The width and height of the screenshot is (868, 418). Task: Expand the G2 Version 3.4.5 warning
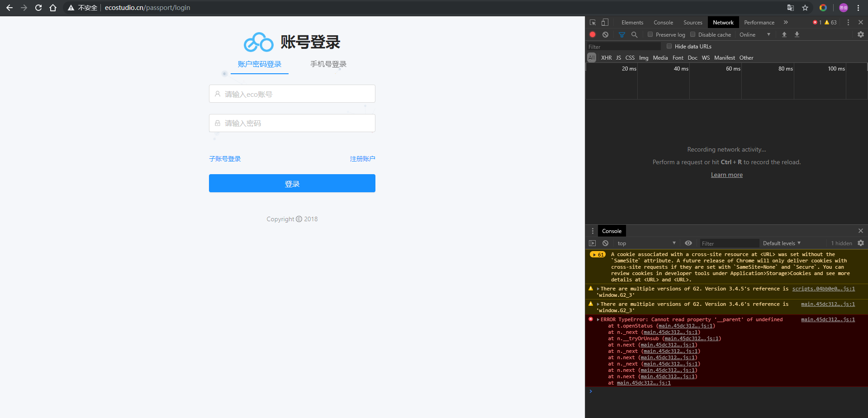pos(598,289)
